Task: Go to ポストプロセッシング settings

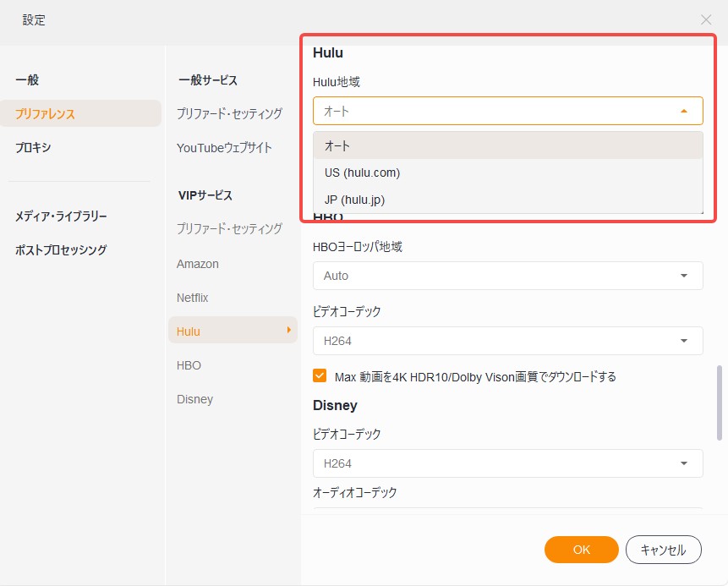Action: pos(61,249)
